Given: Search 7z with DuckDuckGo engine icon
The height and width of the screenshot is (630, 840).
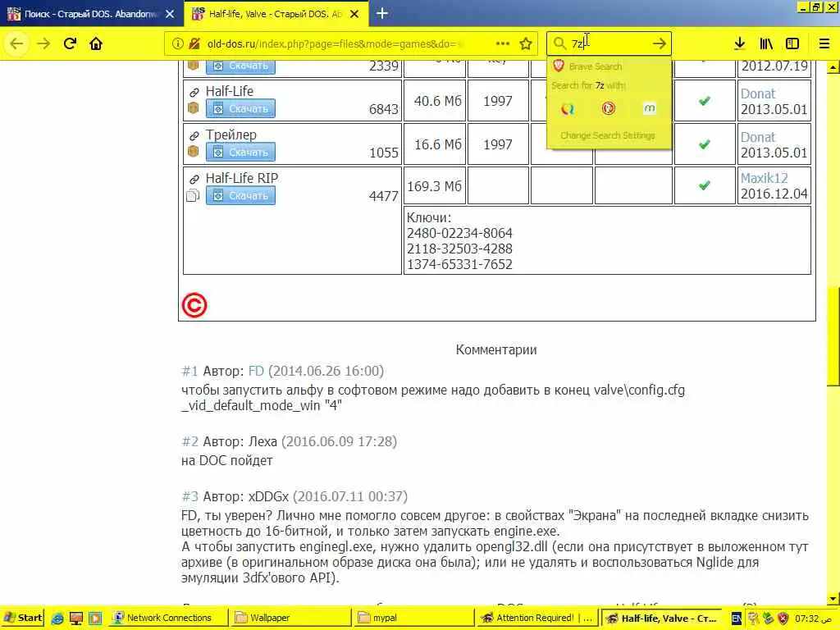Looking at the screenshot, I should (x=609, y=109).
